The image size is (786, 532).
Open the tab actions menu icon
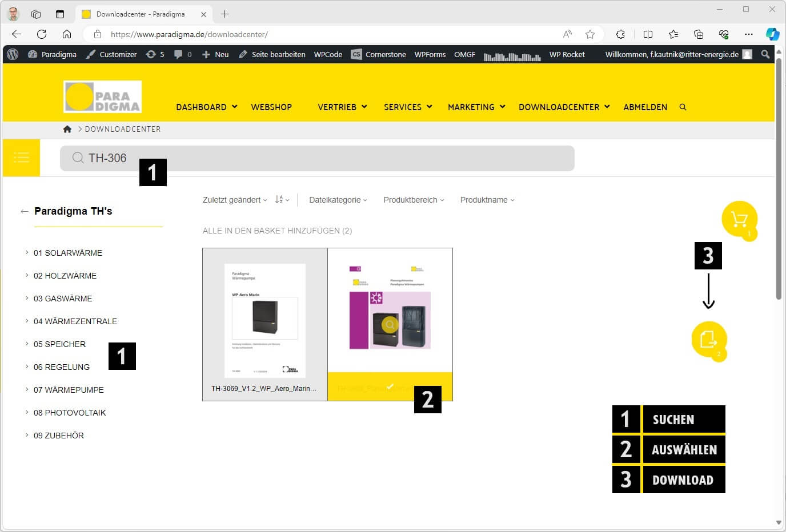[x=60, y=14]
